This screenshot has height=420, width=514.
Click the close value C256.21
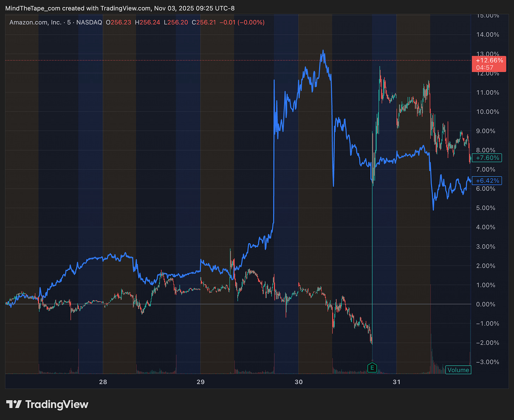click(204, 22)
